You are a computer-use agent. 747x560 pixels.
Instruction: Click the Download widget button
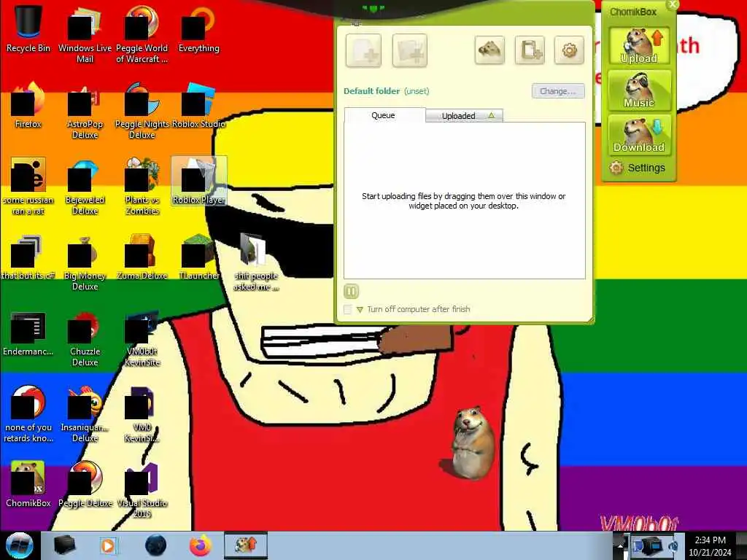[x=639, y=135]
